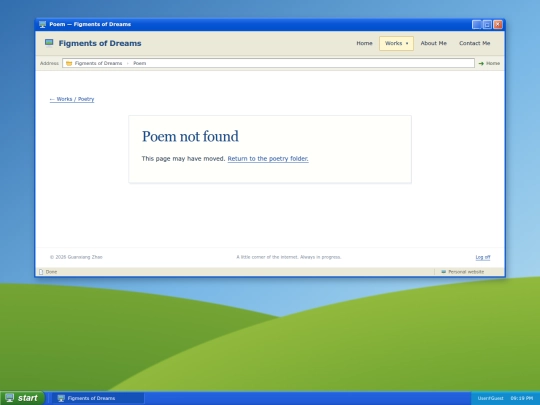Click the folder icon in the address bar
540x405 pixels.
pyautogui.click(x=69, y=63)
